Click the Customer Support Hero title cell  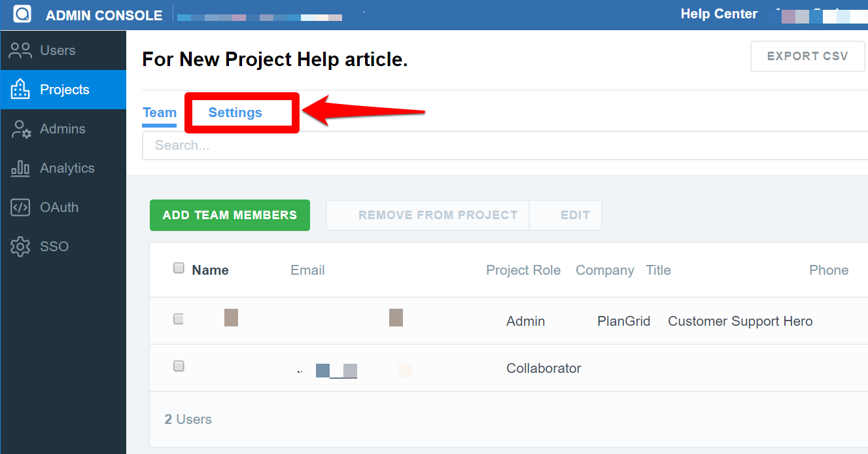(x=740, y=321)
